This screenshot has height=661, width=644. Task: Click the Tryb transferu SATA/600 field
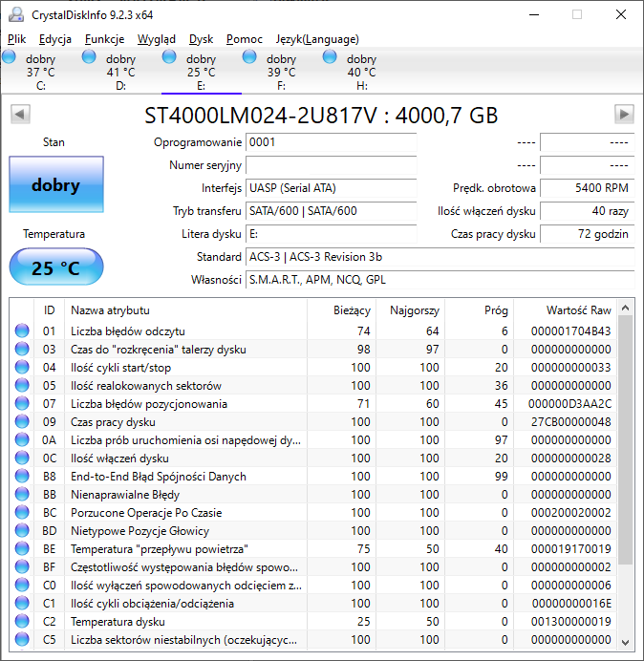click(x=331, y=211)
